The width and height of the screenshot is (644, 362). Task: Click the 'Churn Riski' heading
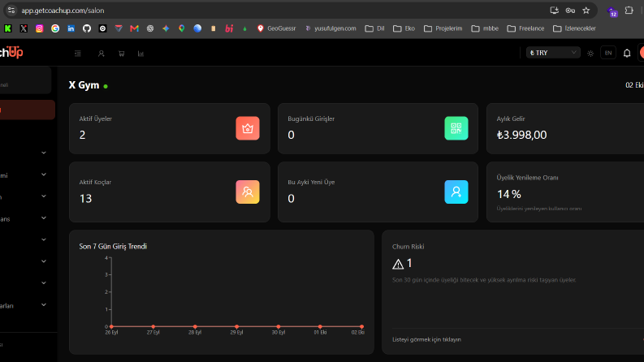(x=408, y=247)
